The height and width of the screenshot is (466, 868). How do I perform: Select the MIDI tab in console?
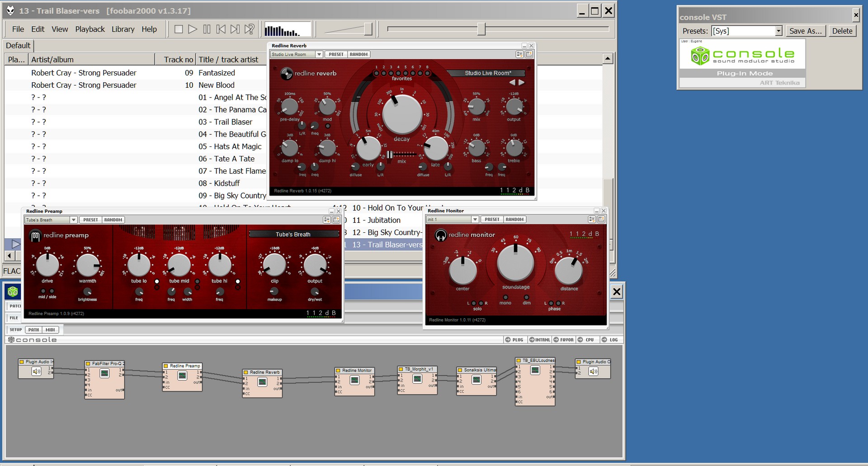50,330
